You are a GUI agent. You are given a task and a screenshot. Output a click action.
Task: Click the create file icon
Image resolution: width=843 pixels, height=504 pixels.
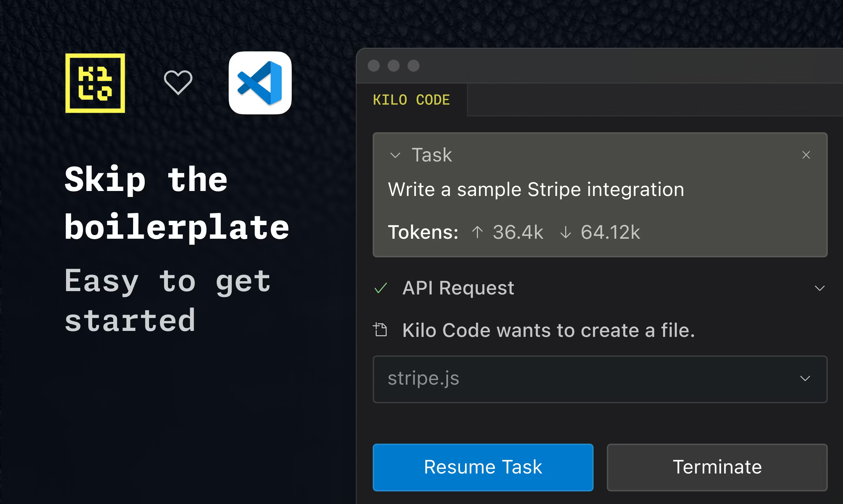(x=380, y=330)
